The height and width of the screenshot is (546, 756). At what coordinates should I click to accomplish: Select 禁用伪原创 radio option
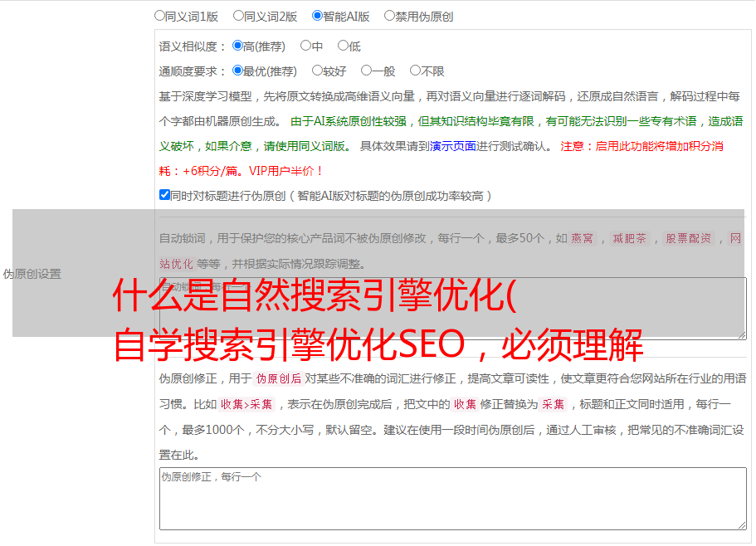[389, 16]
